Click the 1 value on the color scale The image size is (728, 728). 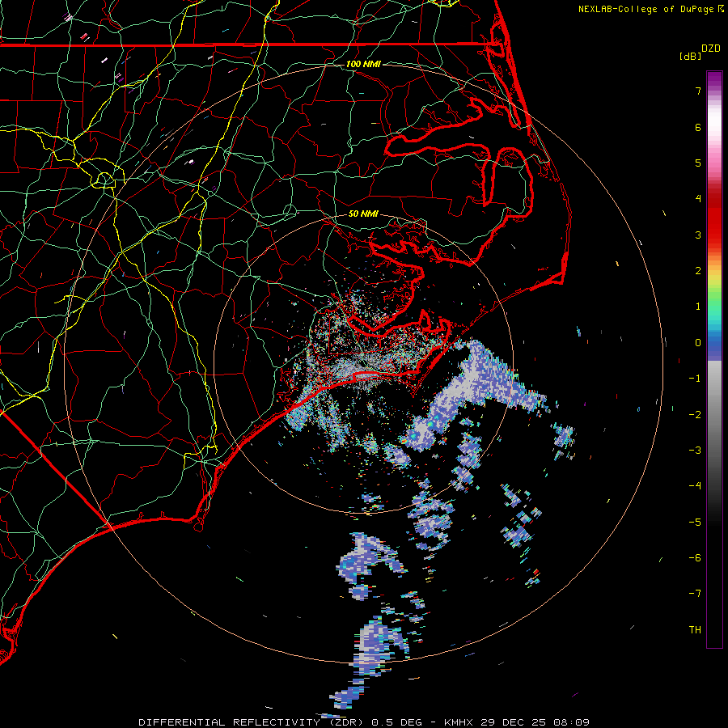[698, 307]
